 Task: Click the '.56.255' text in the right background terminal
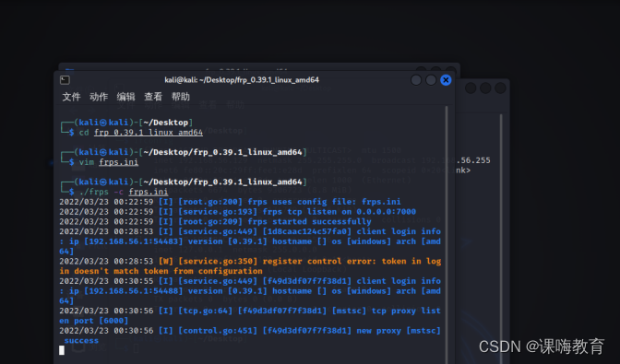coord(473,160)
